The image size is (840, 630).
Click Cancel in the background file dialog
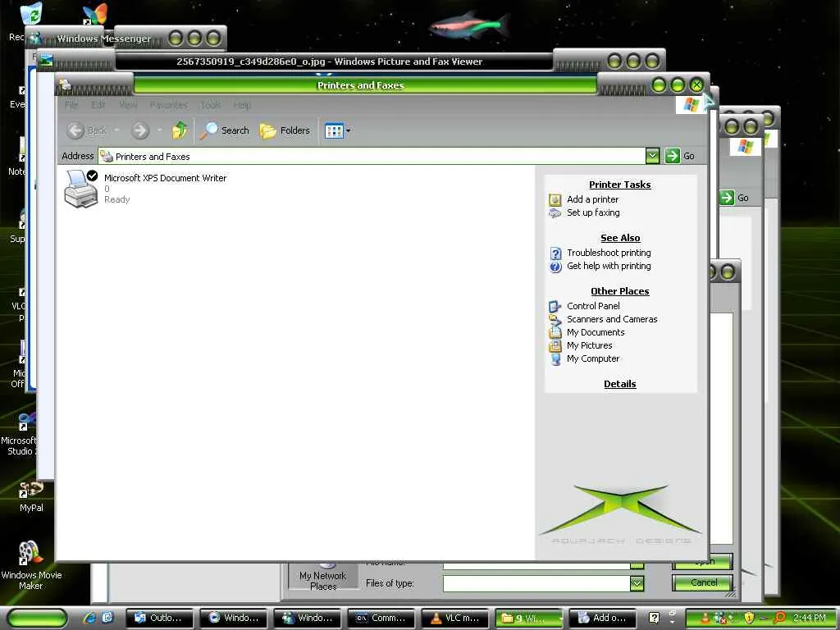703,583
